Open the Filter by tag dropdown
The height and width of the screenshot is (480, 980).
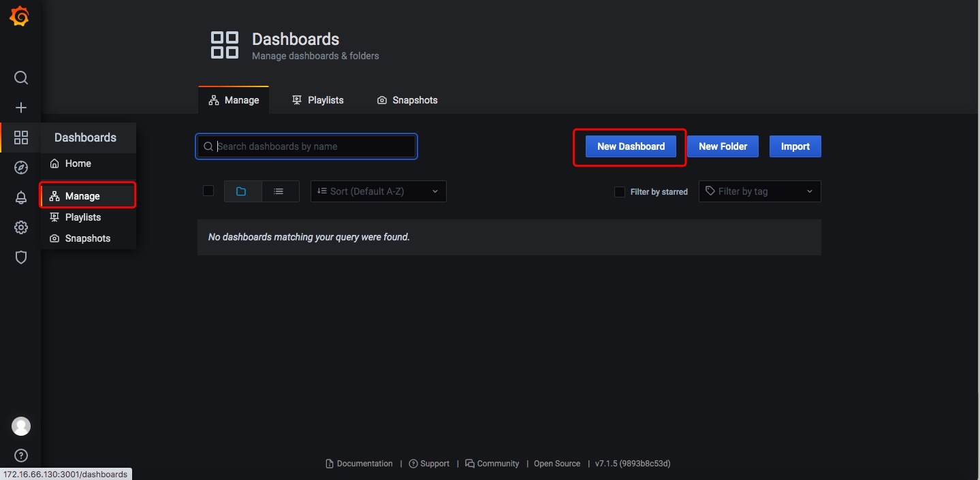pos(760,191)
